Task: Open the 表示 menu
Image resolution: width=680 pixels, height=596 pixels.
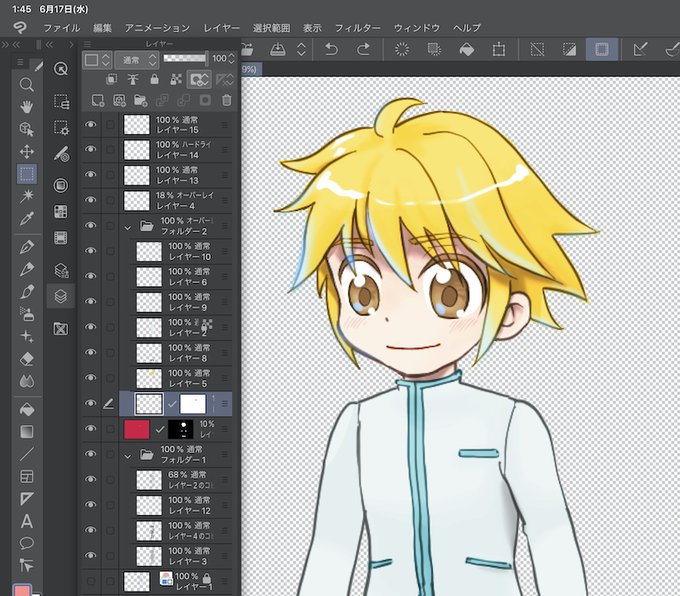Action: tap(312, 28)
